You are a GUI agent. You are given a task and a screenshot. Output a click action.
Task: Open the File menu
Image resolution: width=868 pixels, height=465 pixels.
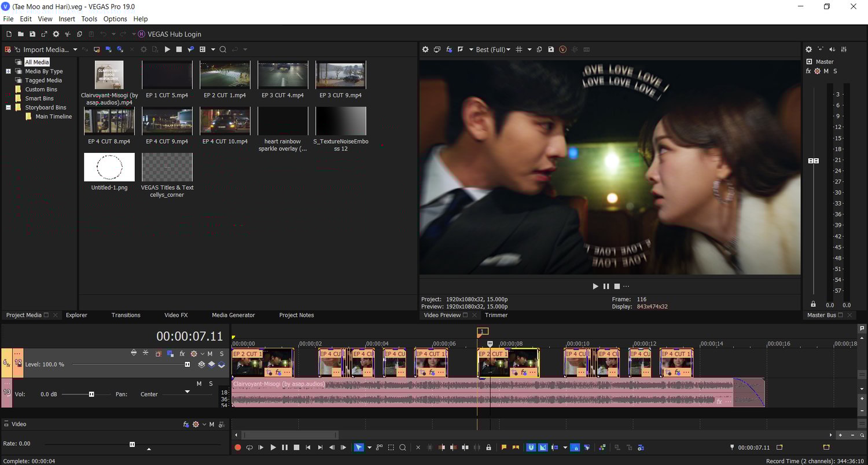(x=8, y=19)
